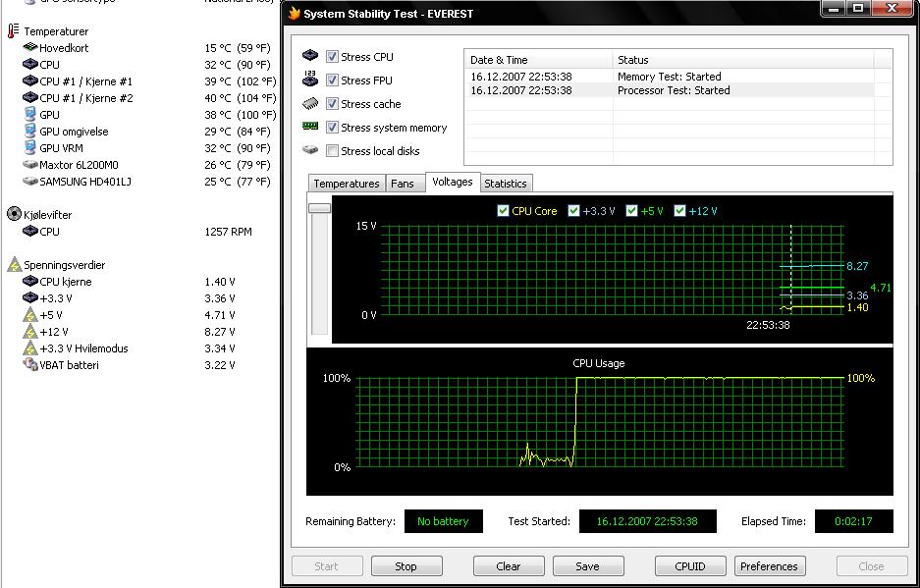
Task: Uncheck the Stress FPU checkbox
Action: click(332, 80)
